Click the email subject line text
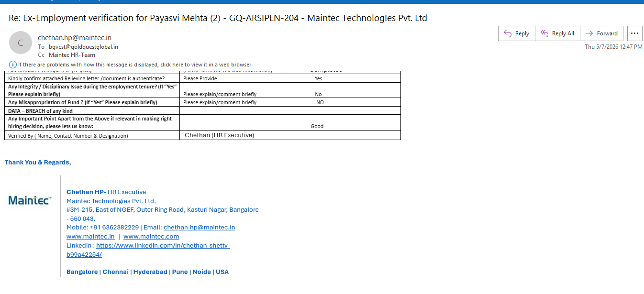The width and height of the screenshot is (644, 294). pos(218,18)
